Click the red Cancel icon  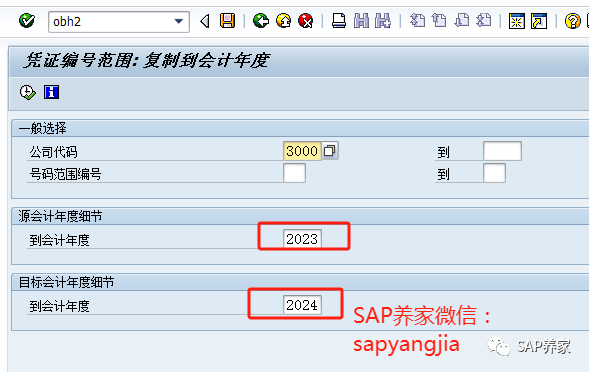[x=306, y=21]
